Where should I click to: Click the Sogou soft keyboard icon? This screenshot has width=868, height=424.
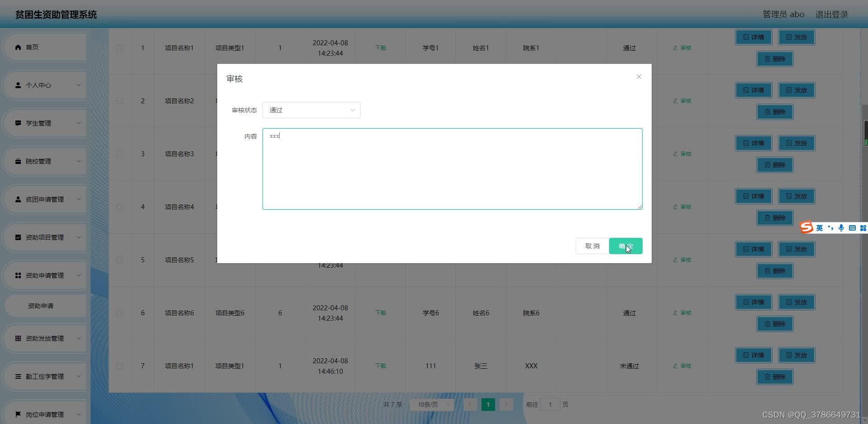tap(852, 228)
